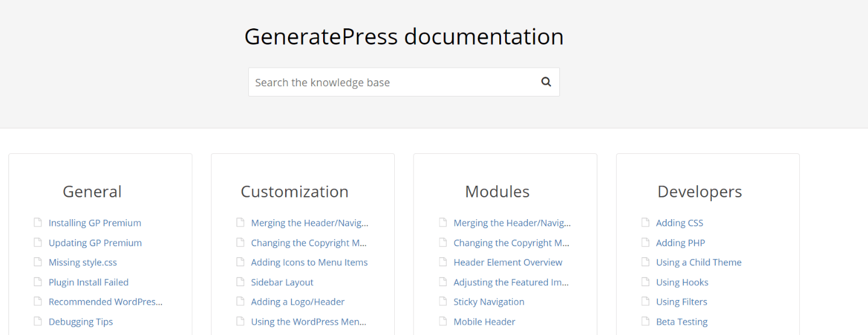
Task: Click document icon beside 'Debugging Tips'
Action: (38, 321)
